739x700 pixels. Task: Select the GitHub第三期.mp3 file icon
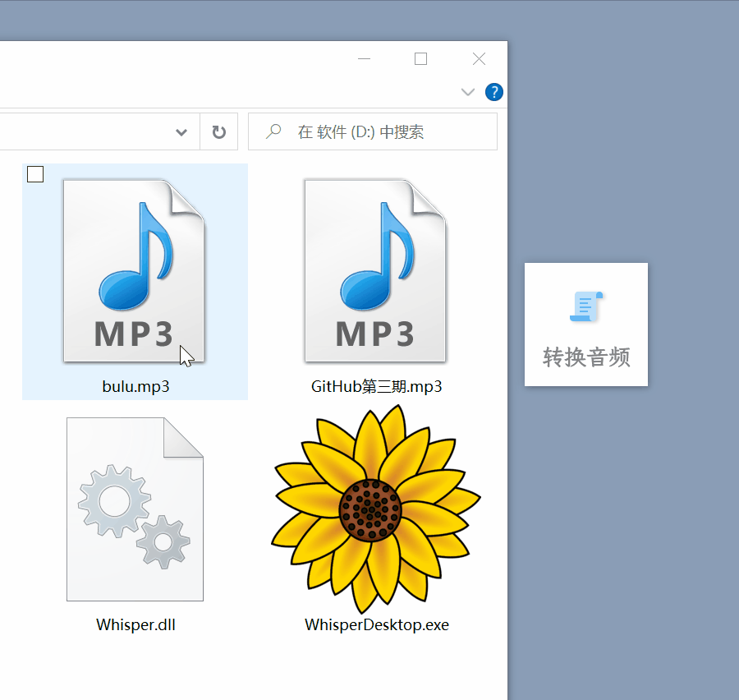click(x=375, y=271)
